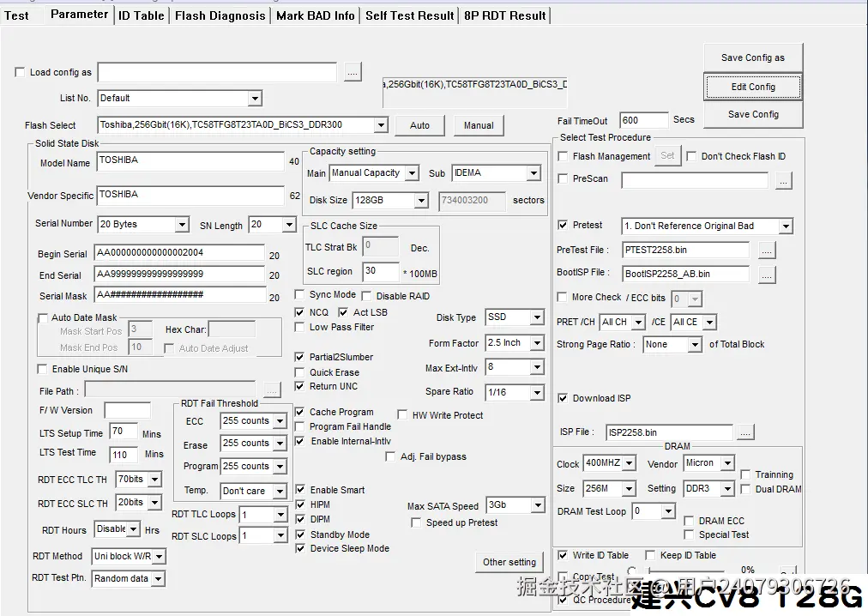Toggle HW Write Protect checkbox
This screenshot has height=616, width=868.
click(x=402, y=415)
